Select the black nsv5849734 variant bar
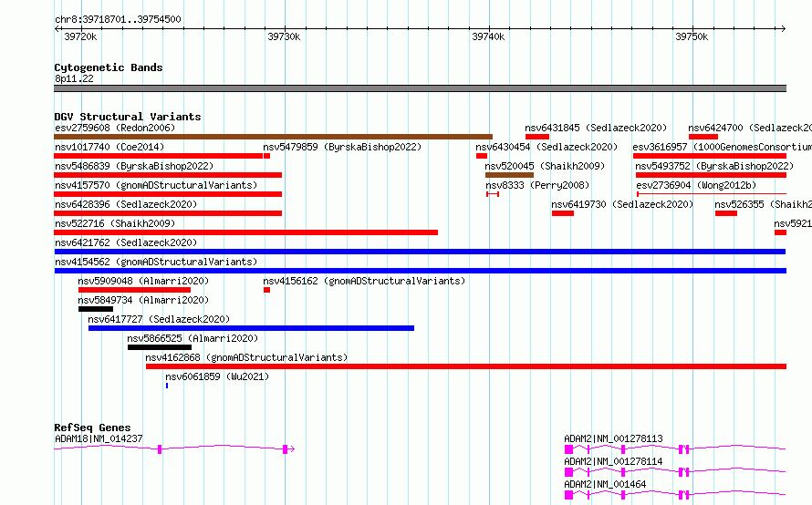The width and height of the screenshot is (812, 505). 96,309
